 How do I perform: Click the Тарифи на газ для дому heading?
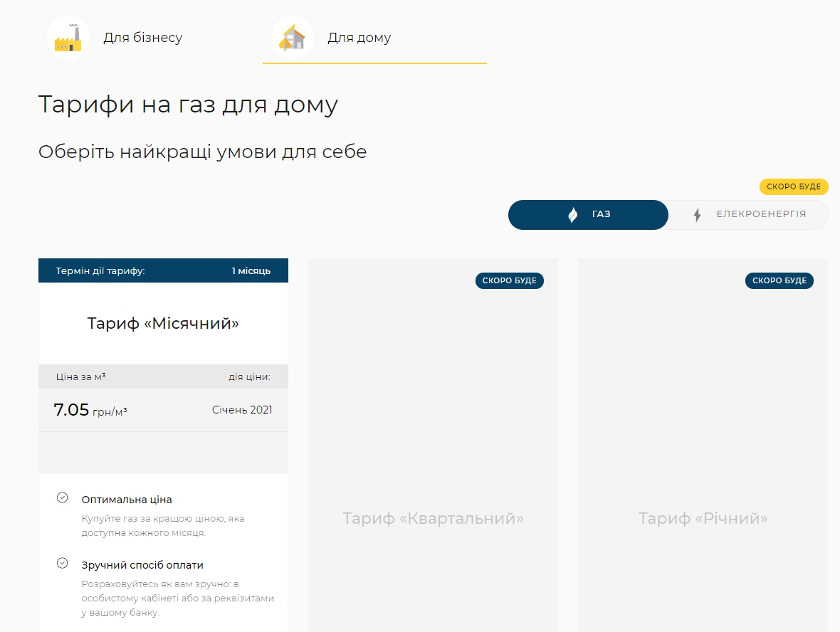pyautogui.click(x=188, y=105)
